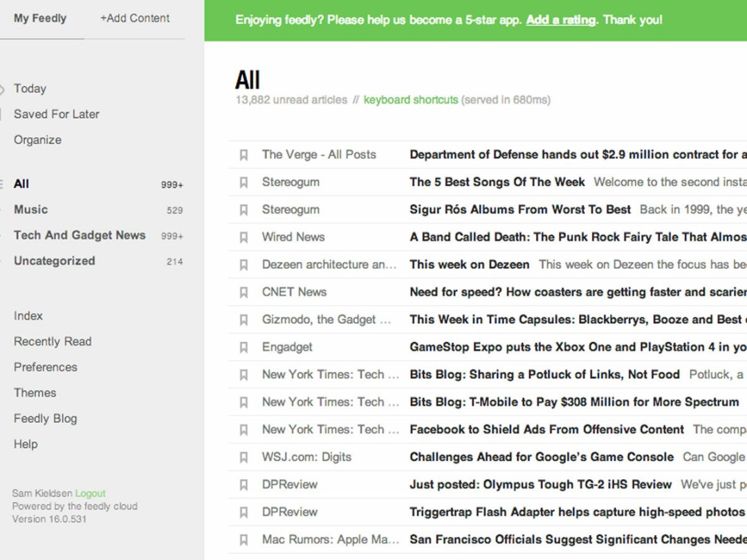
Task: Click 'Gizmodo, the Gadget …' source name
Action: 326,320
